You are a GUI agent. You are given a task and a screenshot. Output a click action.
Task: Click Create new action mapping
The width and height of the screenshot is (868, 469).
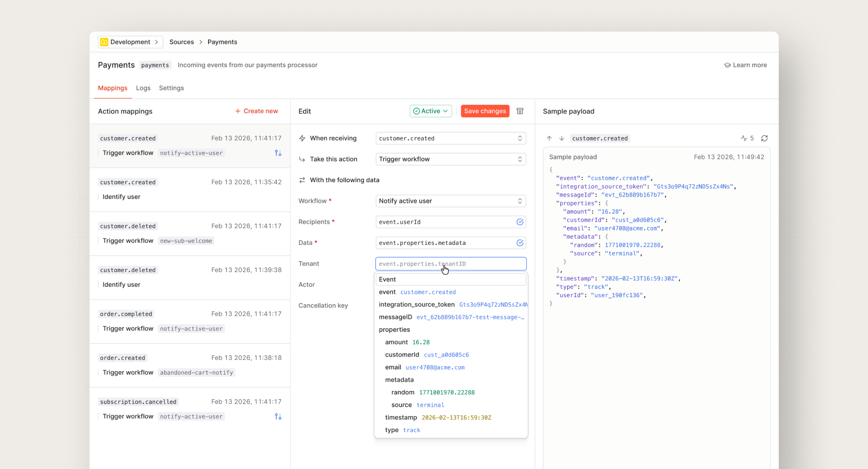coord(256,111)
